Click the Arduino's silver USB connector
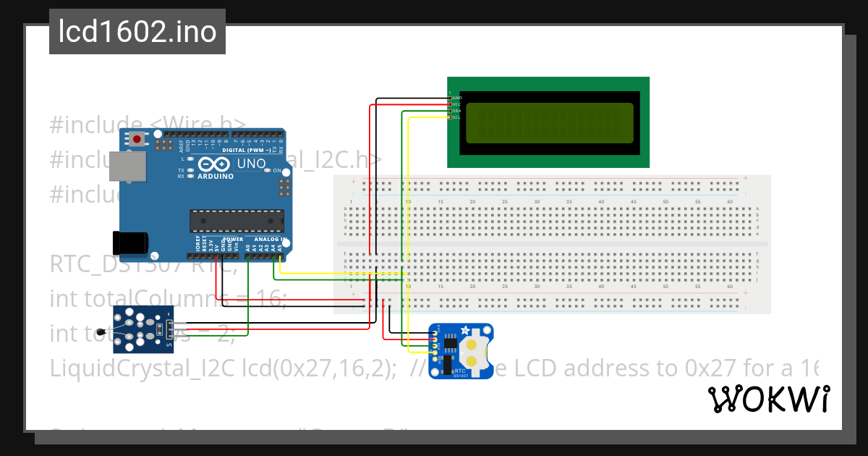This screenshot has height=456, width=868. [127, 166]
